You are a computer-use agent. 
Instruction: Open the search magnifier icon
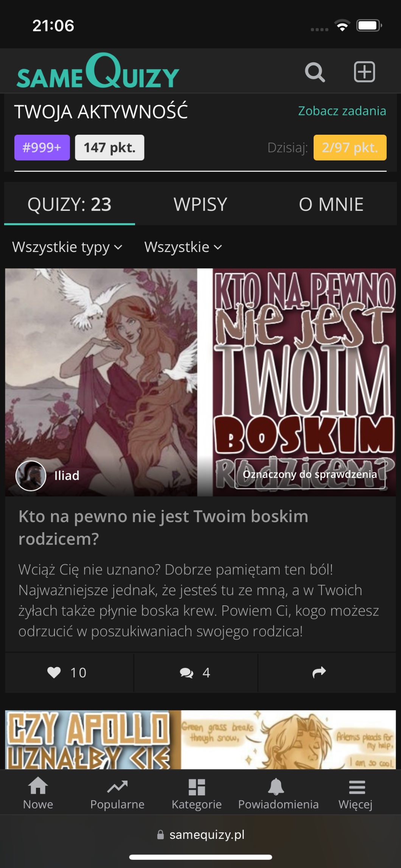pyautogui.click(x=315, y=72)
